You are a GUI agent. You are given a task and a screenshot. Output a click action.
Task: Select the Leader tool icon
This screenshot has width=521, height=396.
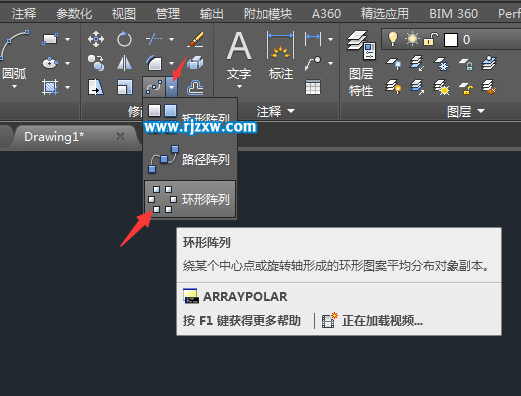313,63
